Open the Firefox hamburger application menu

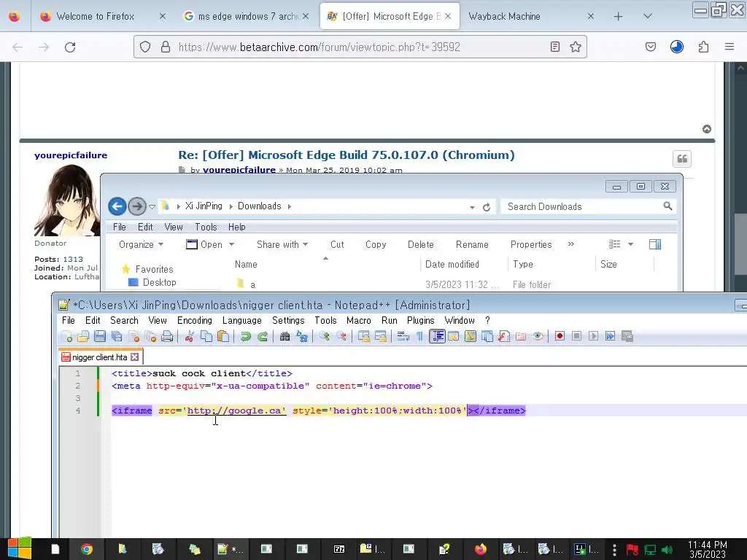pos(729,47)
